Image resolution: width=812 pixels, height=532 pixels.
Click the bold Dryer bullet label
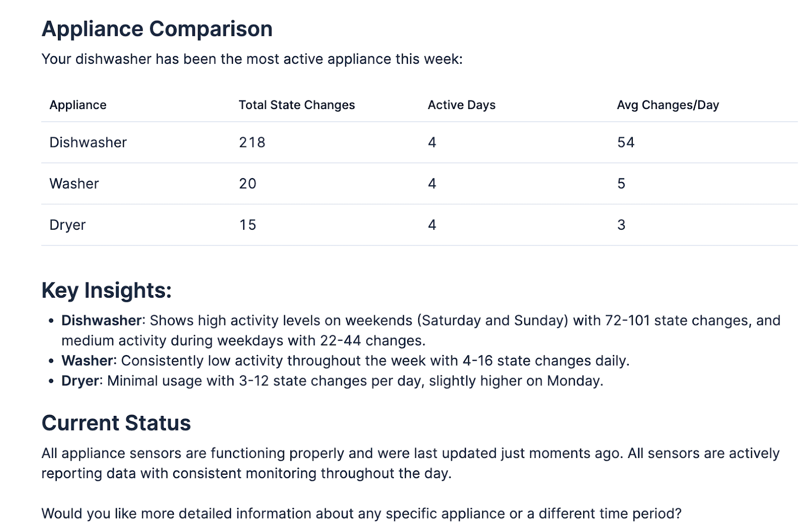pyautogui.click(x=80, y=381)
